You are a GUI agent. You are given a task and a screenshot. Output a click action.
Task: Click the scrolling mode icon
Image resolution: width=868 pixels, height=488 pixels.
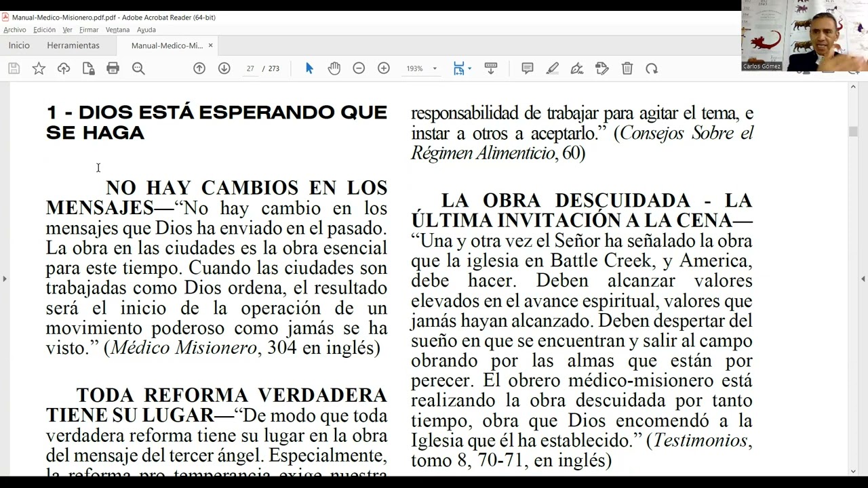[491, 68]
